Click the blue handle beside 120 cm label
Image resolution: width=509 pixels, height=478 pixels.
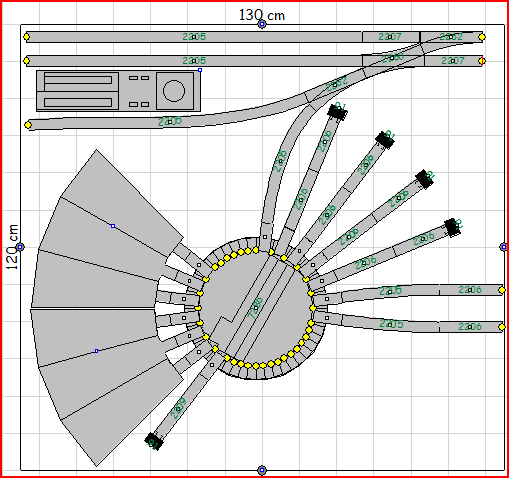coord(20,247)
